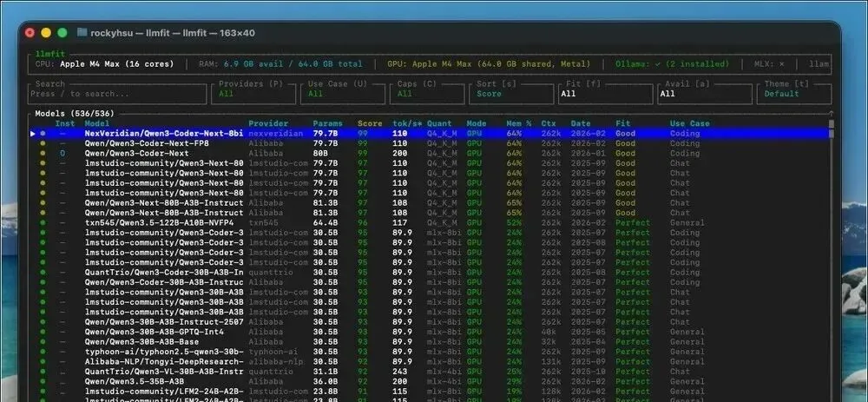Click the RAM 6.9 GB avail status

point(280,63)
